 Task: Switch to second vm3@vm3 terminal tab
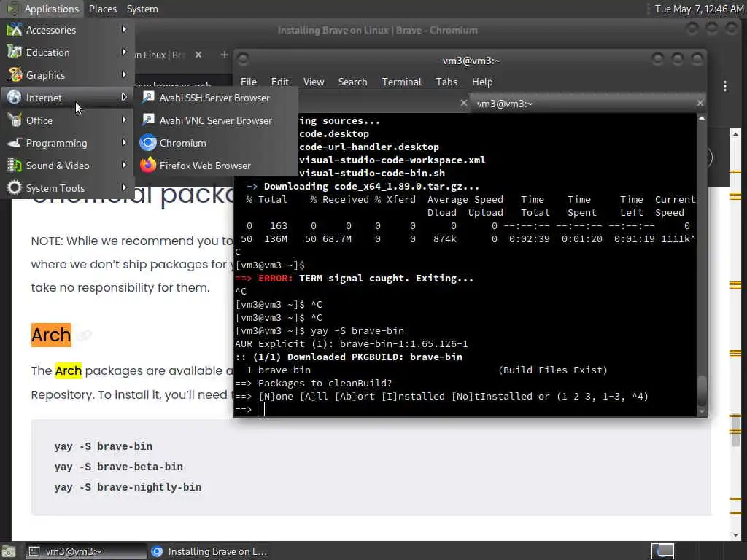coord(589,104)
